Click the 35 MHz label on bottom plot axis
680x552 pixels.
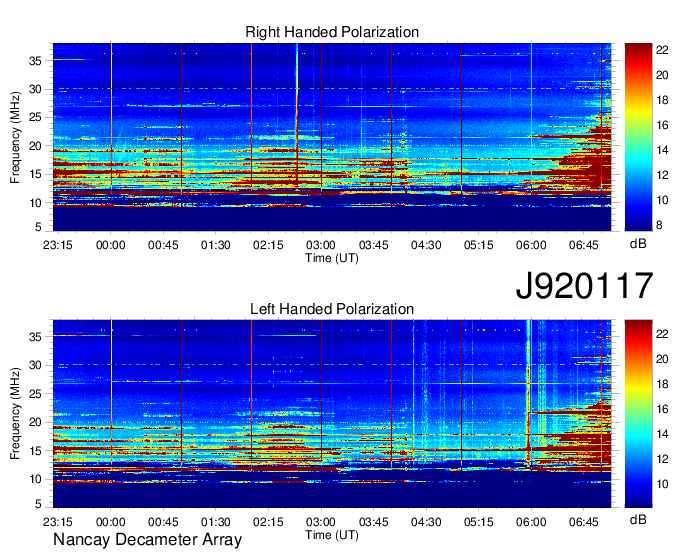pos(35,337)
